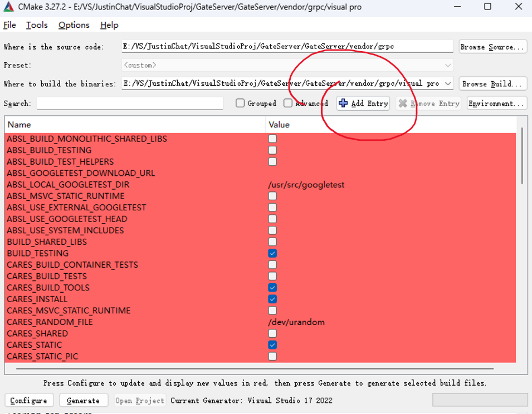Open the File menu
532x414 pixels.
9,25
